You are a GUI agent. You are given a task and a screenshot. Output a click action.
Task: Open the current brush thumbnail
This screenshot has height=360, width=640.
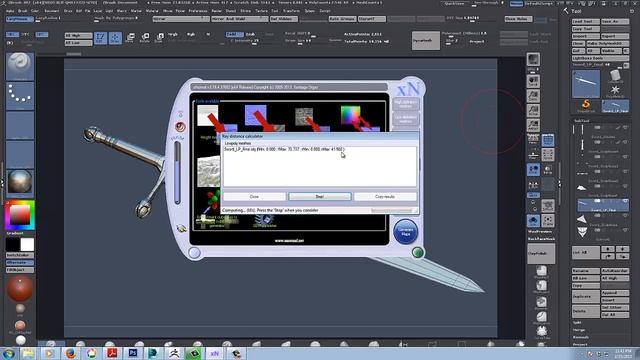pos(20,66)
